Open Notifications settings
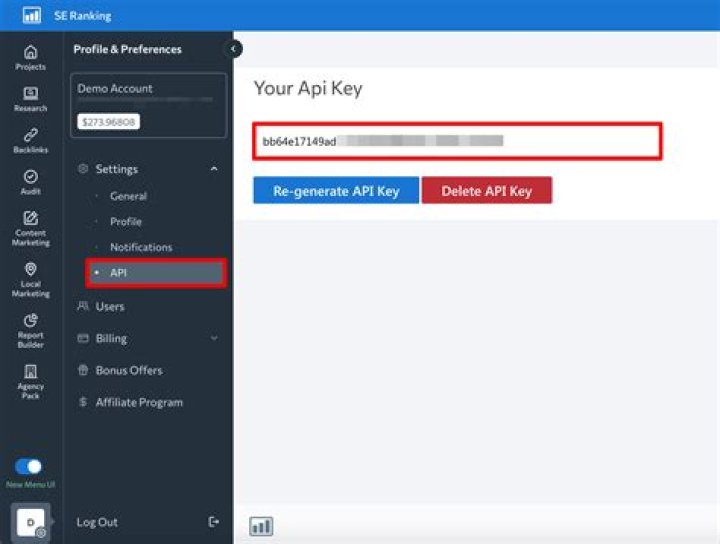Viewport: 720px width, 544px height. 141,247
